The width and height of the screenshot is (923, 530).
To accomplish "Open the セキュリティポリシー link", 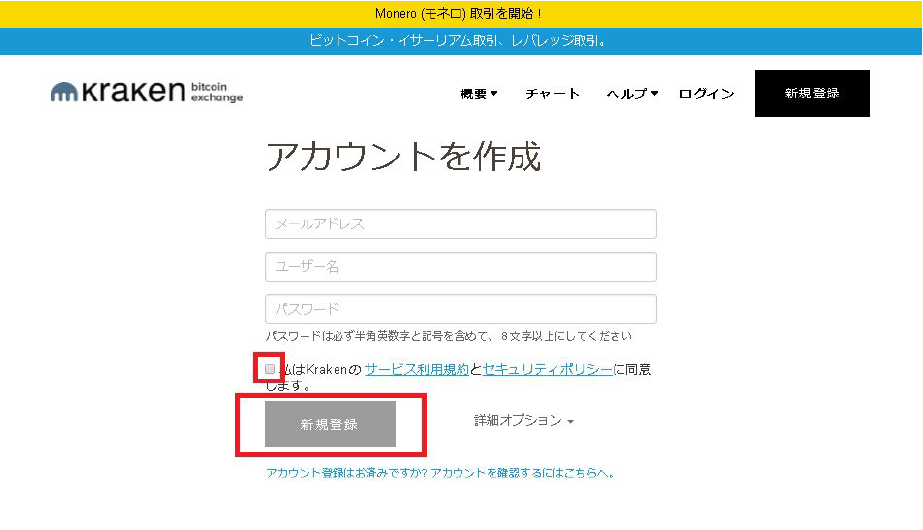I will point(547,369).
